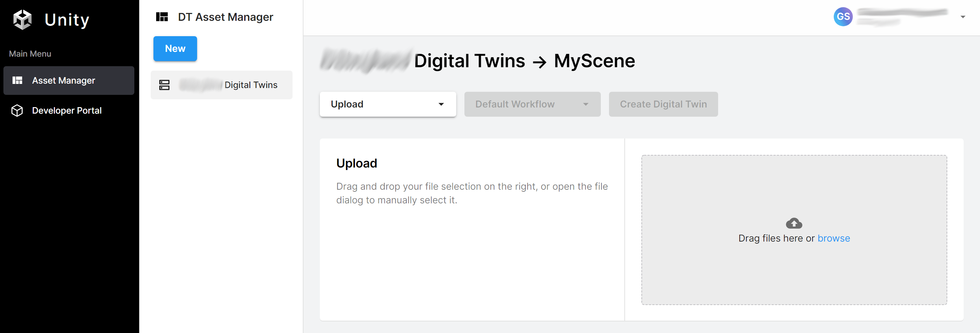The width and height of the screenshot is (980, 333).
Task: Click the Main Menu heading
Action: pos(30,53)
